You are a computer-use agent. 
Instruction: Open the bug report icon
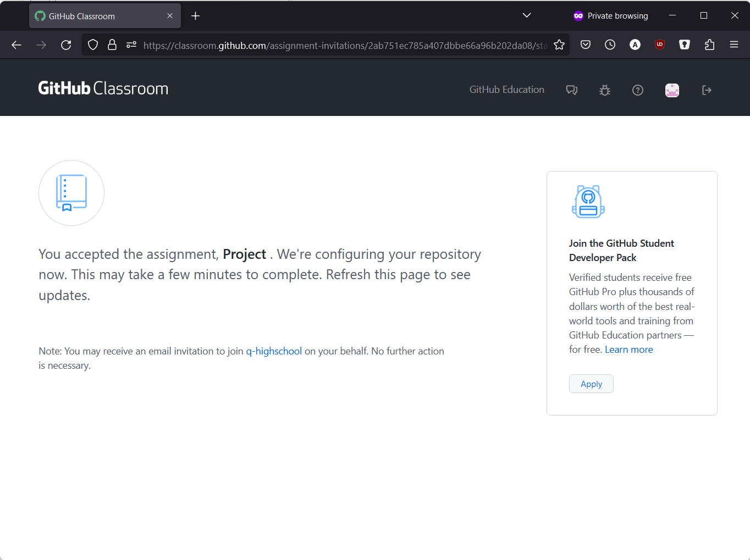click(x=605, y=90)
